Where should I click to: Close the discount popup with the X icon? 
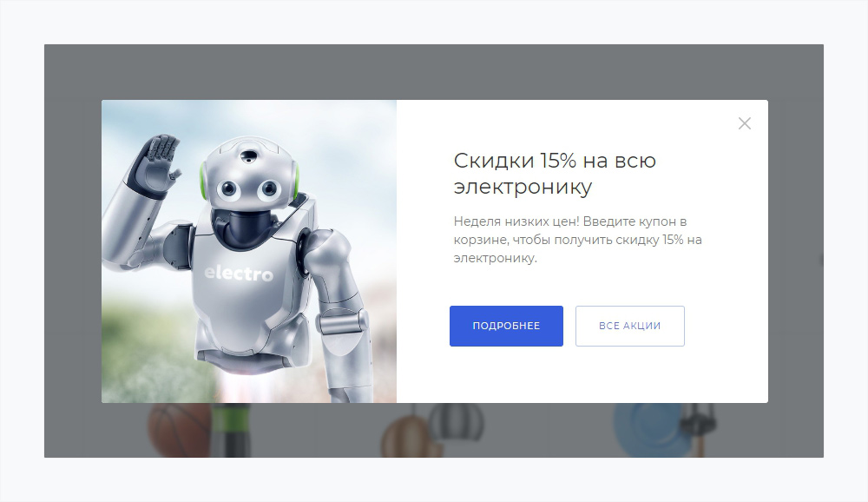pos(744,123)
